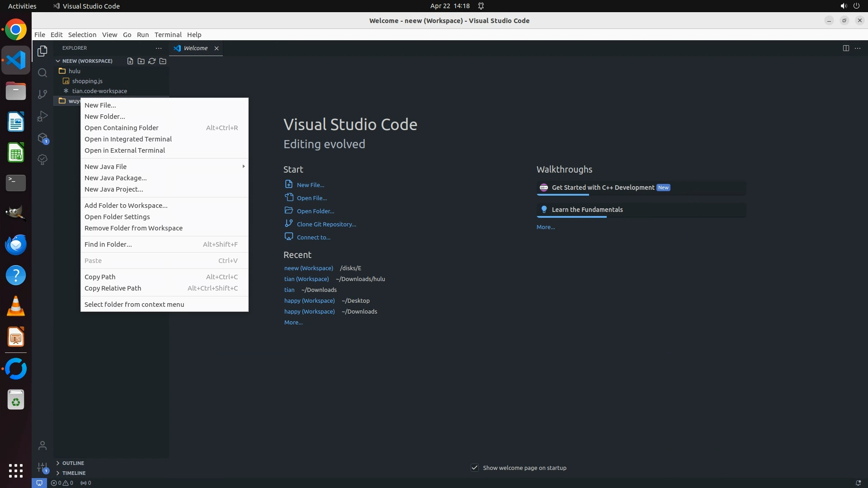Open the Source Control view
The image size is (868, 488).
[42, 94]
